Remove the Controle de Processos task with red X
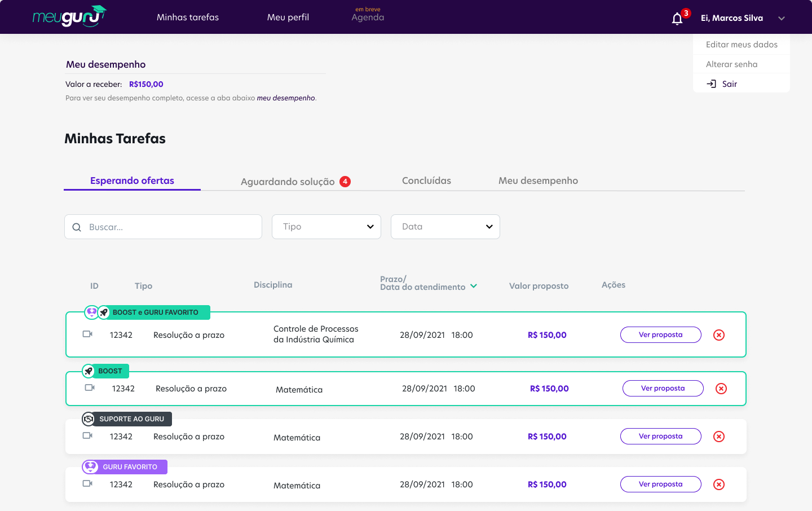 [x=719, y=335]
